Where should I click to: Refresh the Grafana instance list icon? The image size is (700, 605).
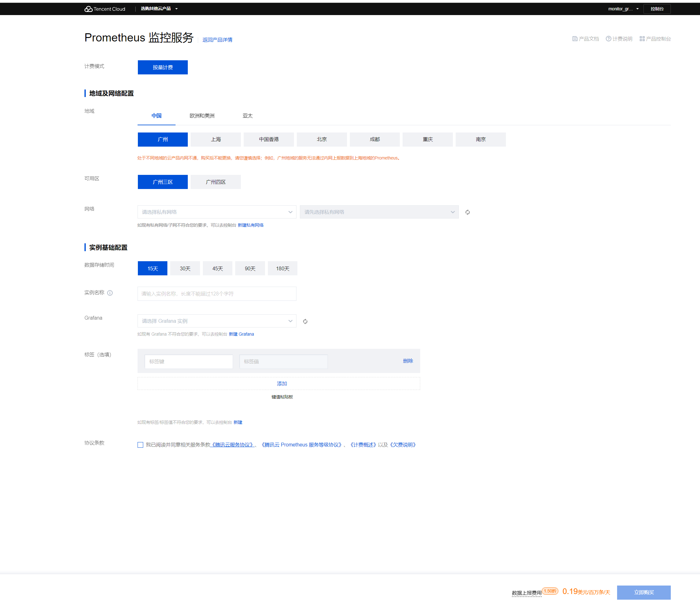pos(305,321)
